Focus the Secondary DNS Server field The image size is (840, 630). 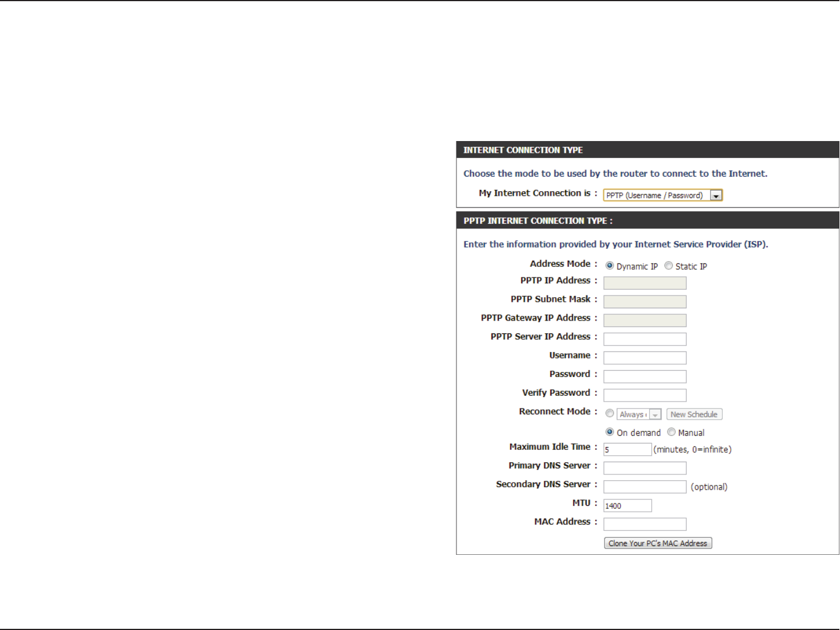[x=645, y=487]
